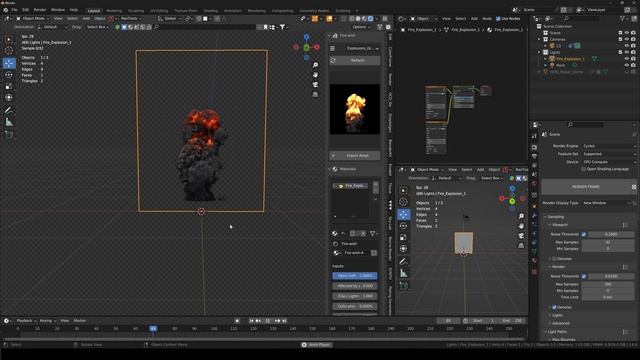Open the File menu
The image size is (640, 360).
tap(14, 9)
